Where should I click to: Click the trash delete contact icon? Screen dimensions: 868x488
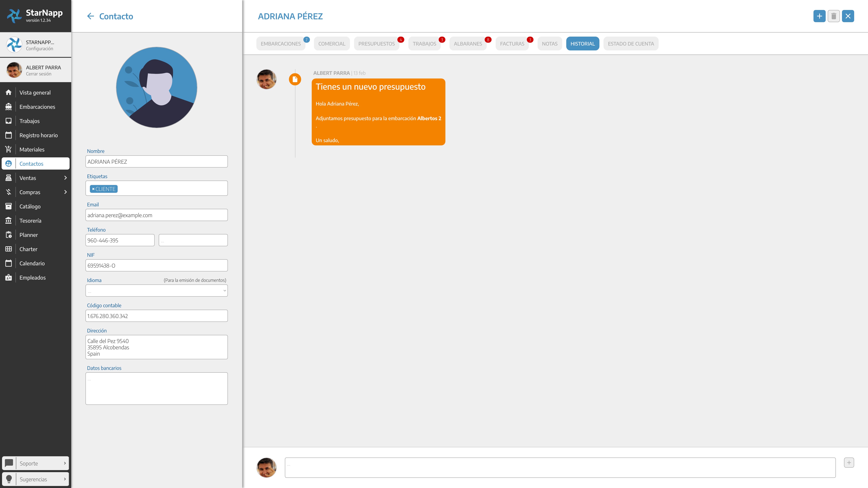(x=834, y=16)
